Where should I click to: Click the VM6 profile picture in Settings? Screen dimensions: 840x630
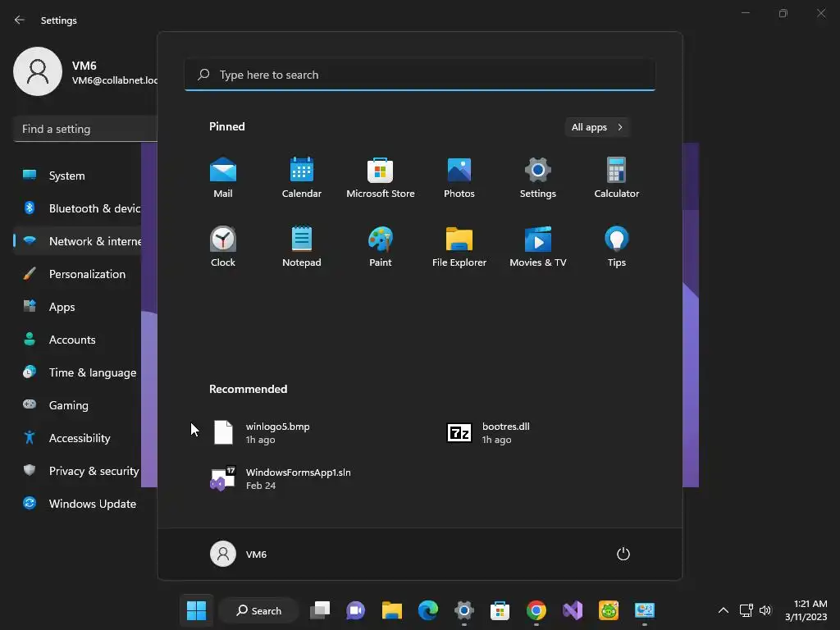pyautogui.click(x=38, y=71)
